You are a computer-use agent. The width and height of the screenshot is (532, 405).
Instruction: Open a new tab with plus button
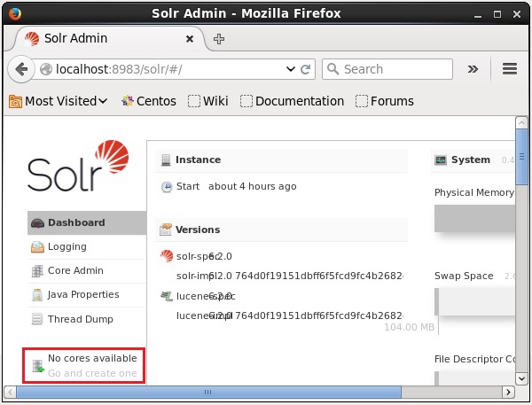pyautogui.click(x=219, y=39)
